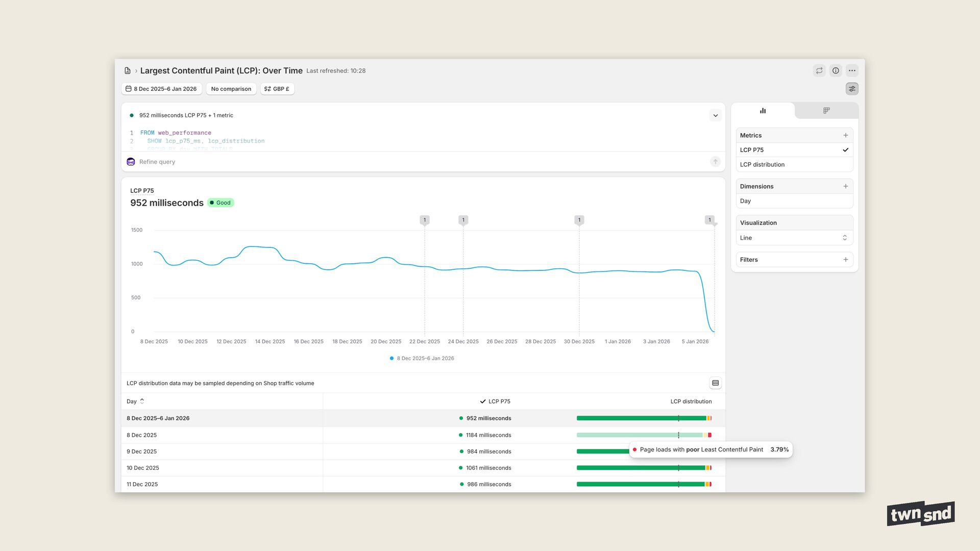This screenshot has height=551, width=980.
Task: Open the three-dot more actions menu
Action: [852, 71]
